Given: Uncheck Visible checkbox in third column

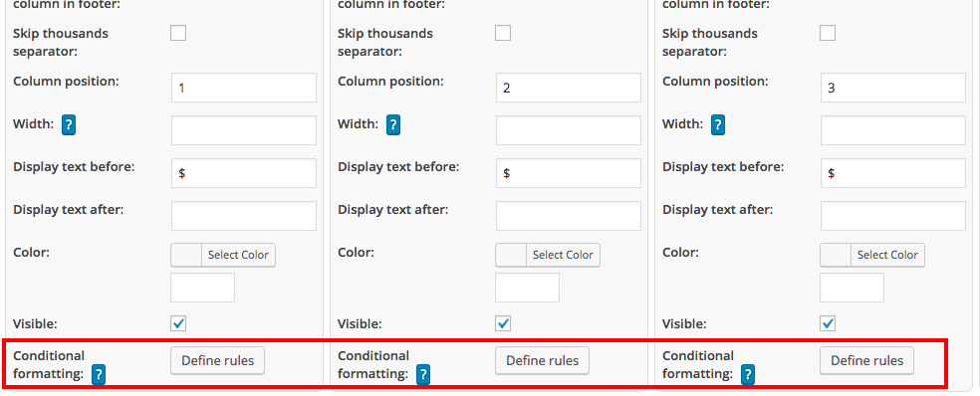Looking at the screenshot, I should [x=828, y=323].
